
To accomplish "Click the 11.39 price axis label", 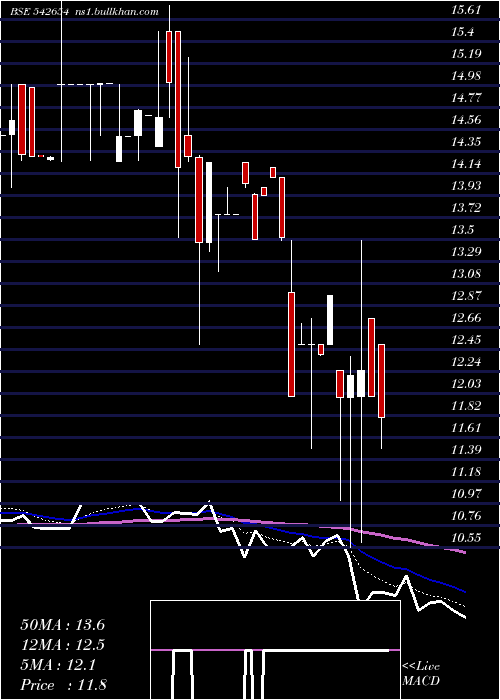I will coord(466,450).
